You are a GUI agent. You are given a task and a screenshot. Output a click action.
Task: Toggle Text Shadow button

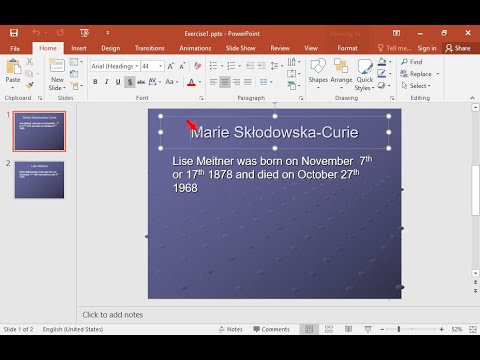pyautogui.click(x=130, y=82)
